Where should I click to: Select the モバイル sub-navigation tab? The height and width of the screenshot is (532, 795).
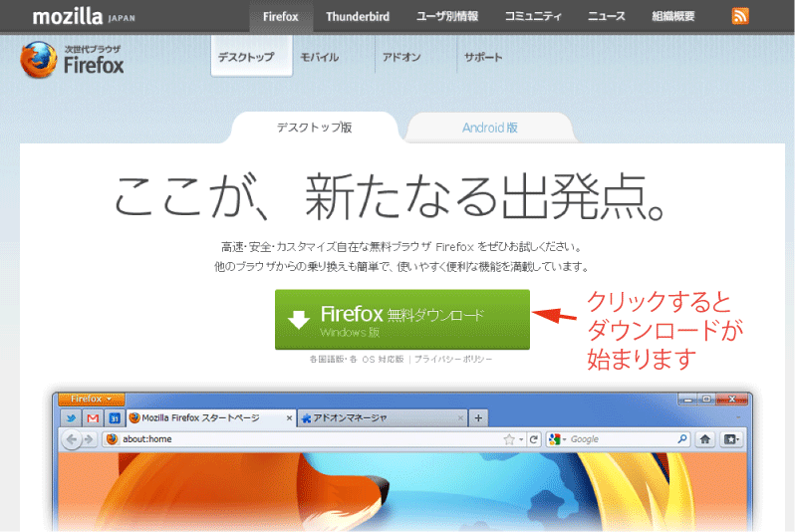point(320,58)
